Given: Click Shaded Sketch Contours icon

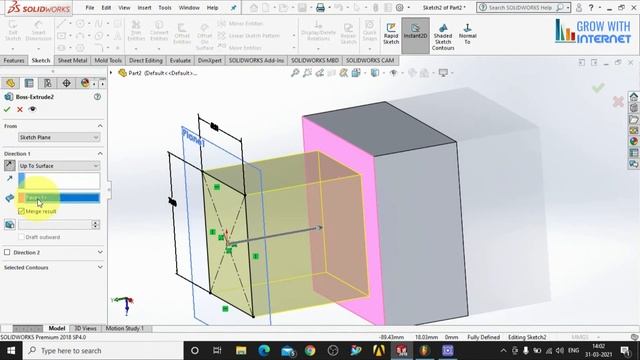Looking at the screenshot, I should [443, 37].
